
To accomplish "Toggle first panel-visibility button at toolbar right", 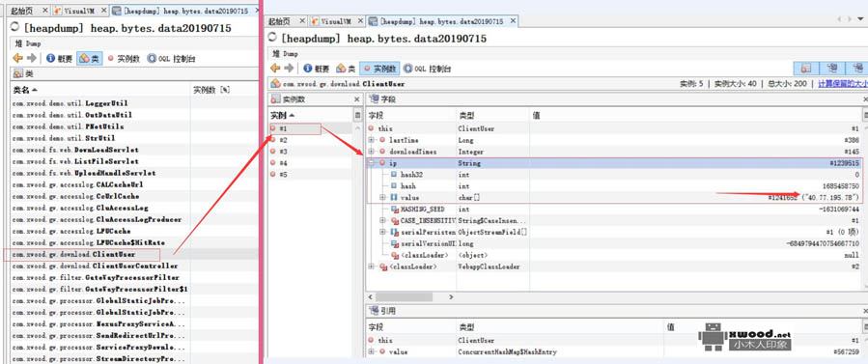I will (x=806, y=68).
